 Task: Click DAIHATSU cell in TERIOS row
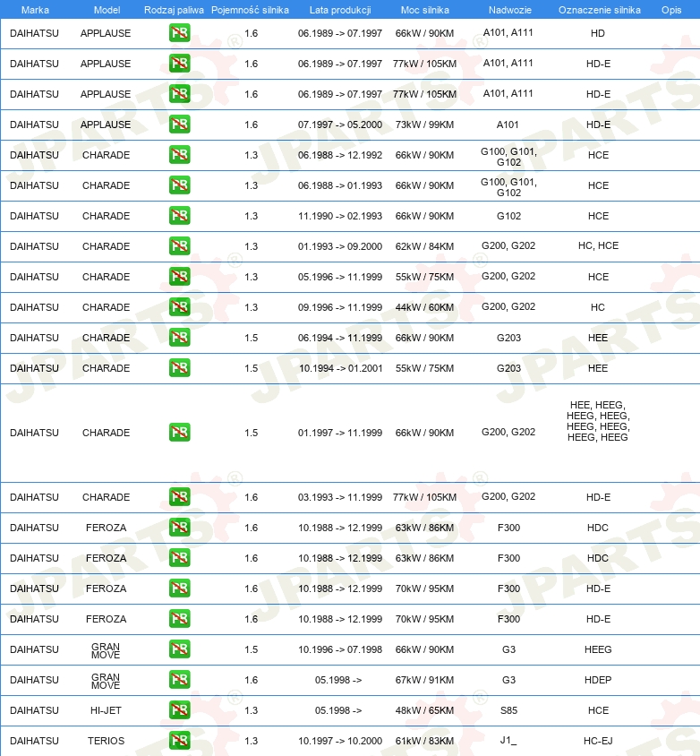(x=34, y=741)
